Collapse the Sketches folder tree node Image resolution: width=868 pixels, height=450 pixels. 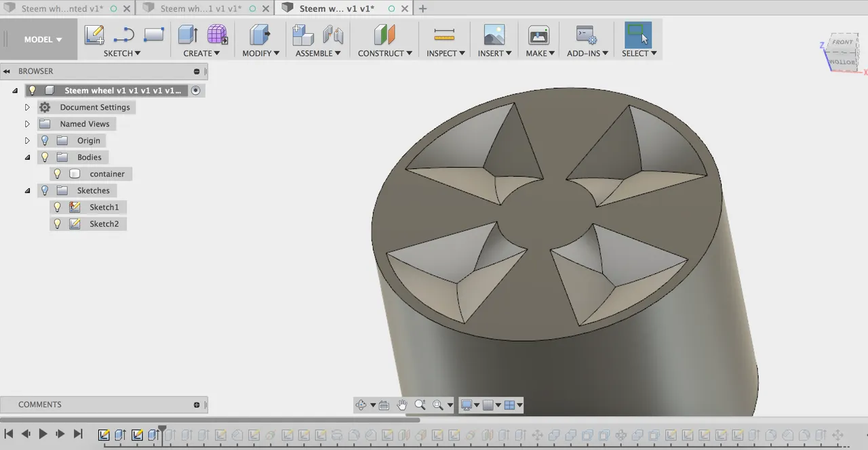tap(27, 190)
